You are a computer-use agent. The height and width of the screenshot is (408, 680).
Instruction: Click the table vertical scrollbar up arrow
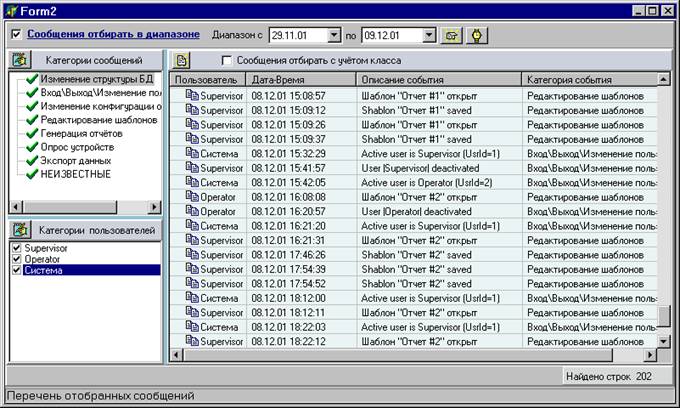click(x=664, y=79)
